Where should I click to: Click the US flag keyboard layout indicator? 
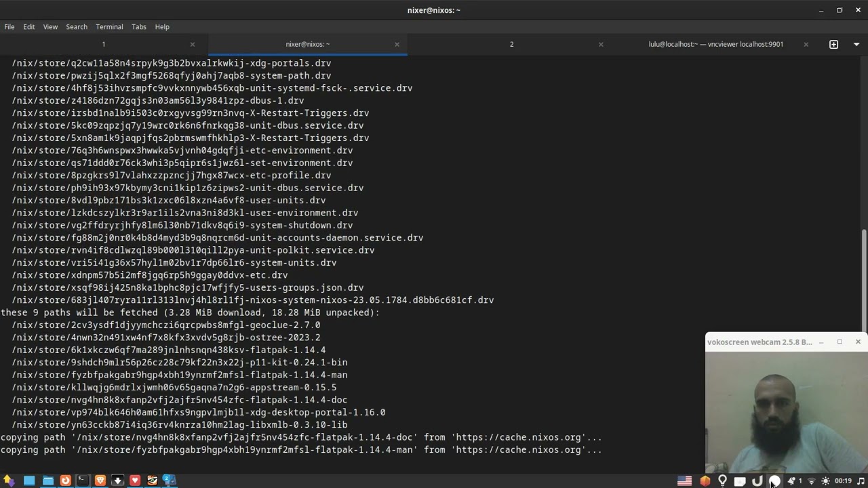coord(685,481)
